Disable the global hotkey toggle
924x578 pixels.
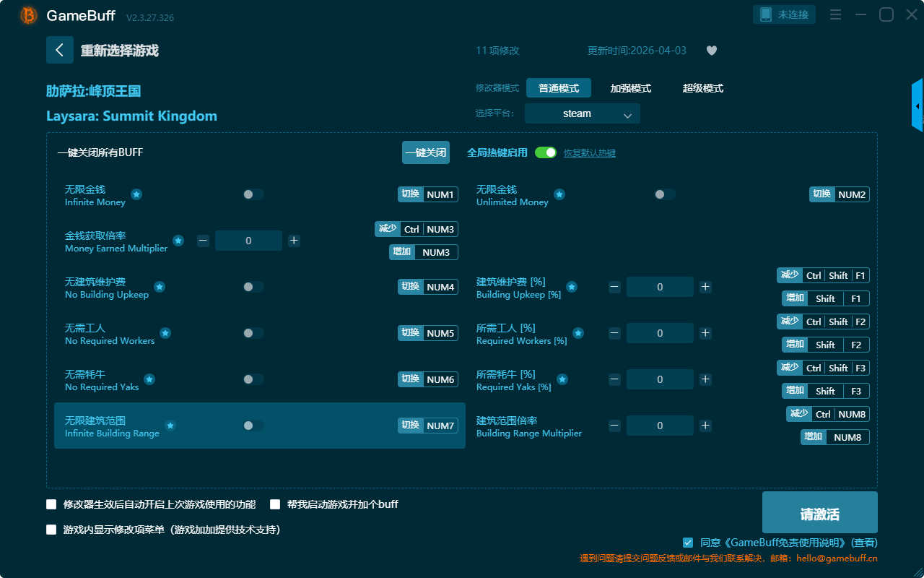click(546, 152)
